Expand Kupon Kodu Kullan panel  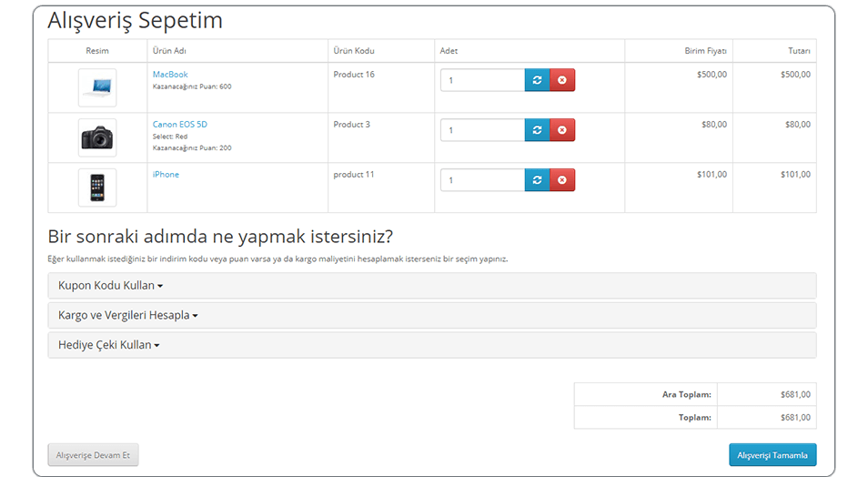(432, 285)
